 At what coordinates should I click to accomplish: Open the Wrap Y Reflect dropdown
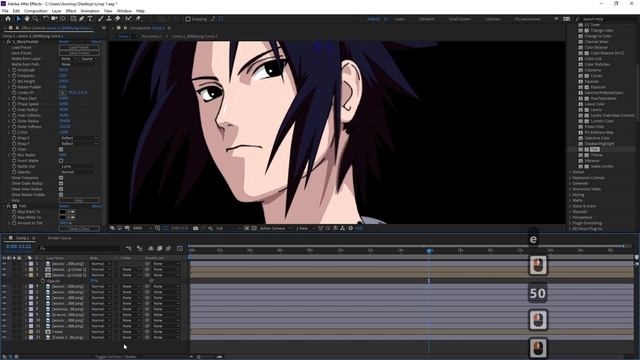click(79, 144)
